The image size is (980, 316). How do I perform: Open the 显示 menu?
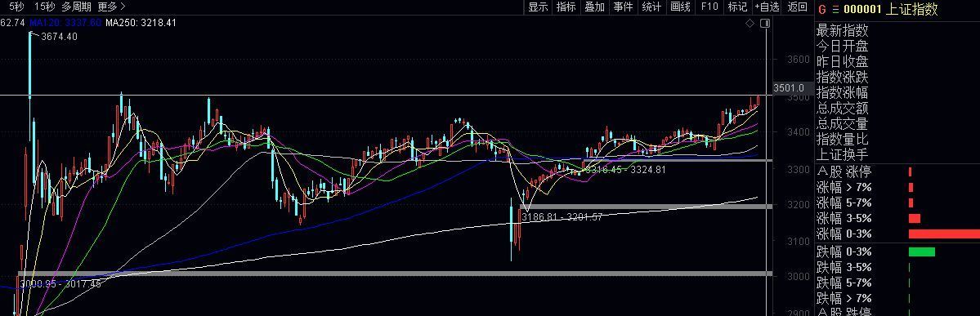(538, 7)
